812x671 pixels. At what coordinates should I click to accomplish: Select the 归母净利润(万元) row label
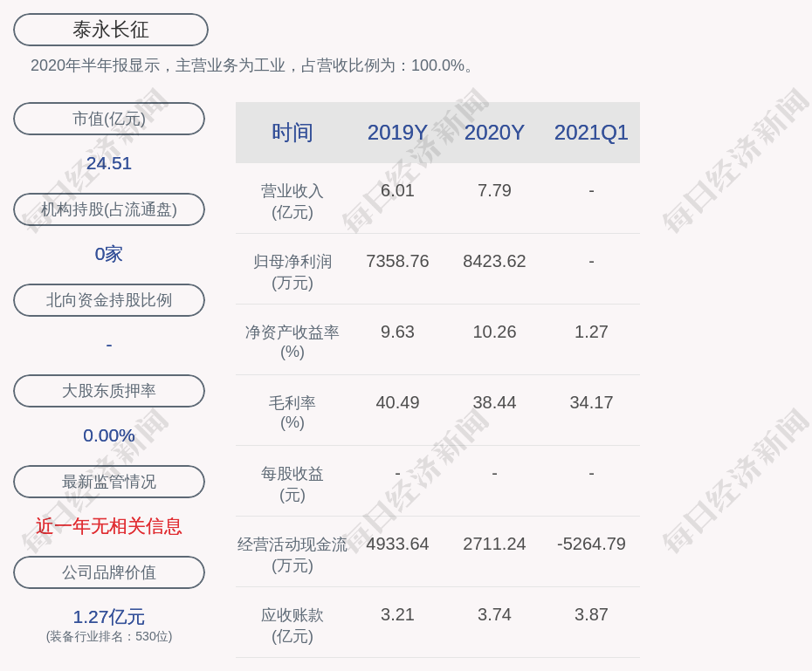pyautogui.click(x=292, y=272)
